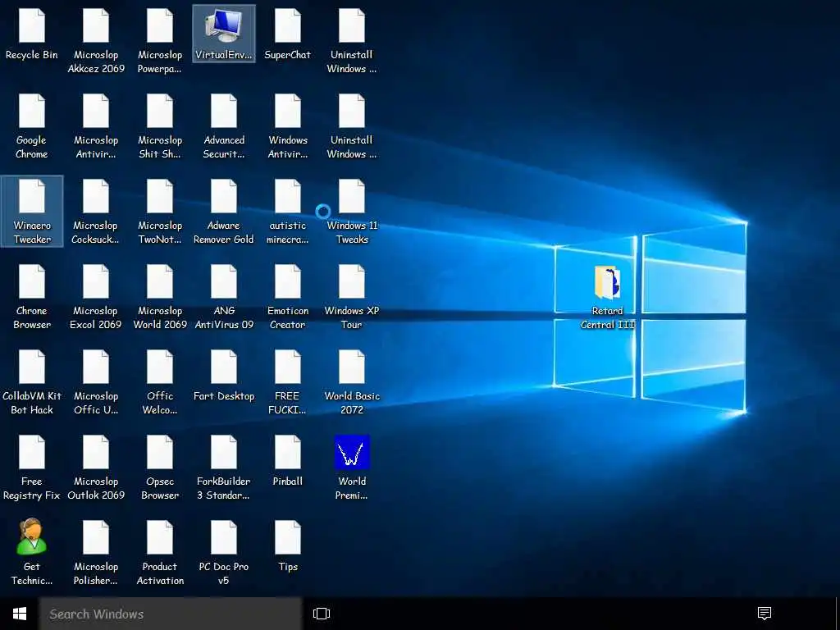This screenshot has width=840, height=630.
Task: Open the World Premi... blue W icon
Action: point(352,467)
